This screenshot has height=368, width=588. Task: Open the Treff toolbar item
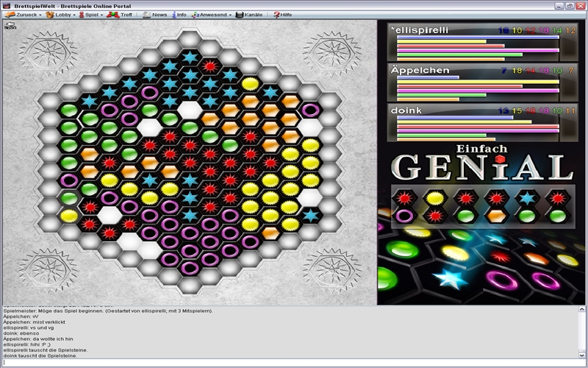120,15
